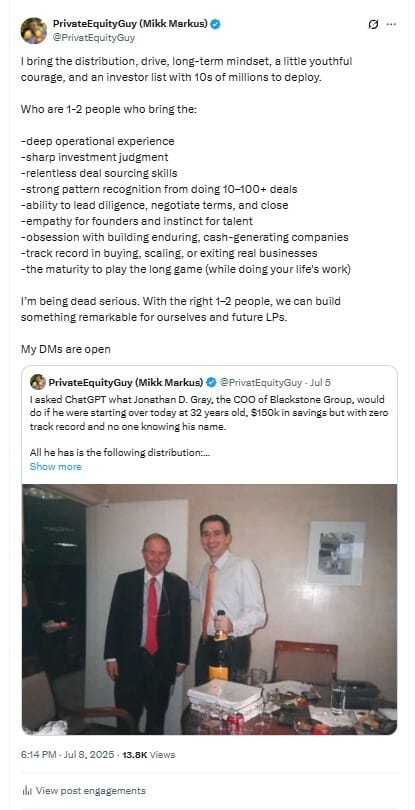The image size is (415, 810).
Task: Expand quoted post with Show more
Action: click(x=55, y=466)
